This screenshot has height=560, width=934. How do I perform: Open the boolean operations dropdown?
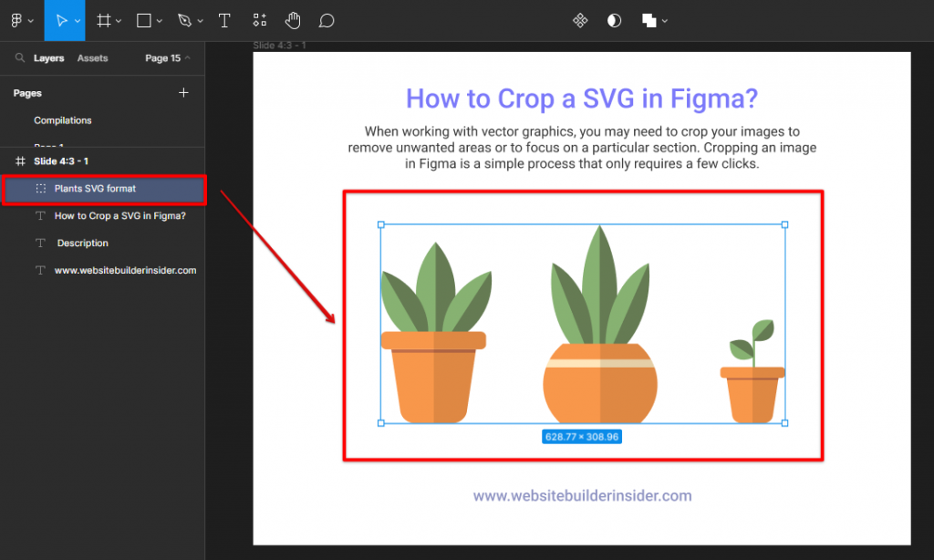pyautogui.click(x=664, y=20)
